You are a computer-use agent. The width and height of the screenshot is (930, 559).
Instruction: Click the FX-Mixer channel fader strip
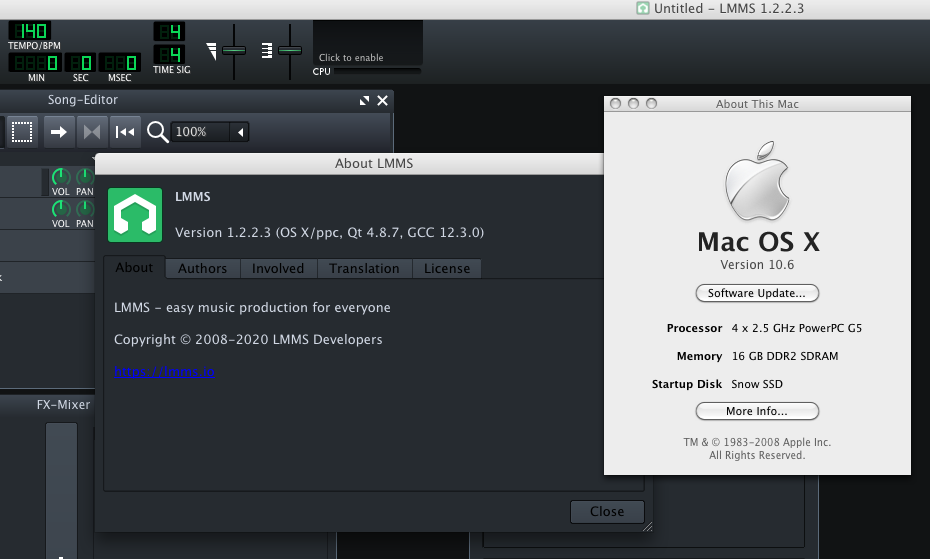pos(62,490)
